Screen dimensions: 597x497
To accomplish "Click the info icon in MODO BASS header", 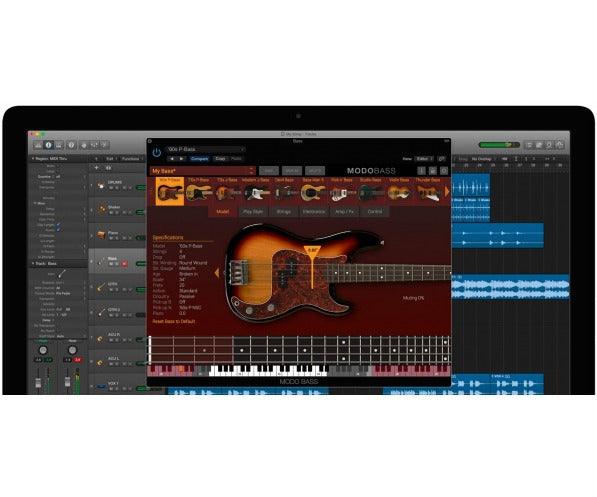I will [421, 171].
